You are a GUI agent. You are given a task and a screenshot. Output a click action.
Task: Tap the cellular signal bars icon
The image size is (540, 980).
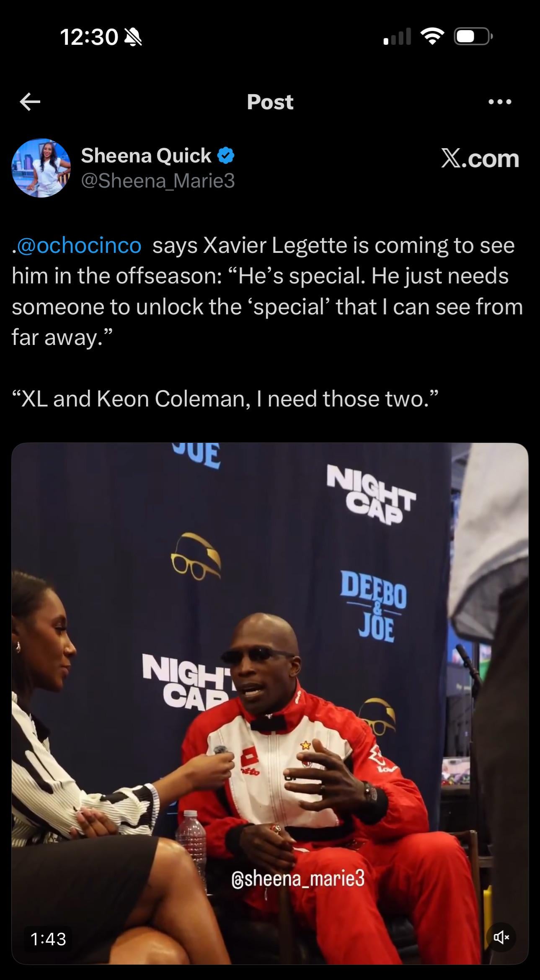click(x=397, y=37)
